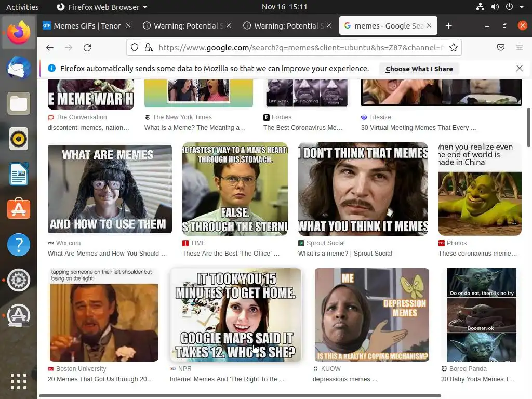Open the Firefox hamburger application menu
532x399 pixels.
click(520, 47)
